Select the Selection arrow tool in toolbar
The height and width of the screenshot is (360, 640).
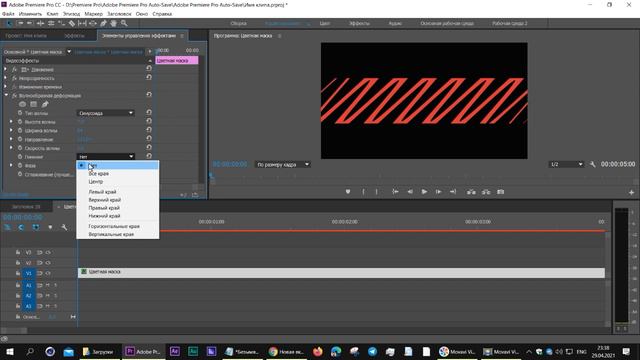point(9,24)
